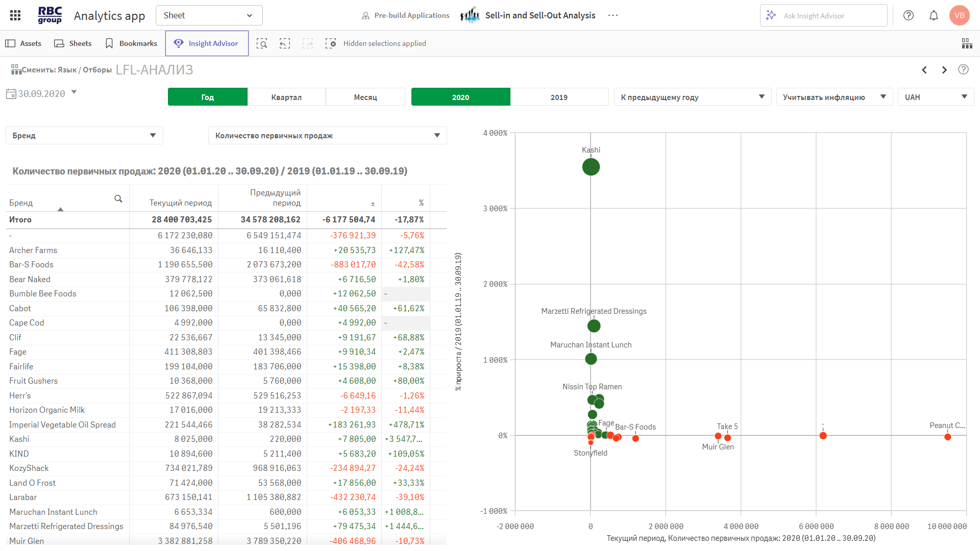Screen dimensions: 980x551
Task: Click the smart search selection icon
Action: [x=262, y=43]
